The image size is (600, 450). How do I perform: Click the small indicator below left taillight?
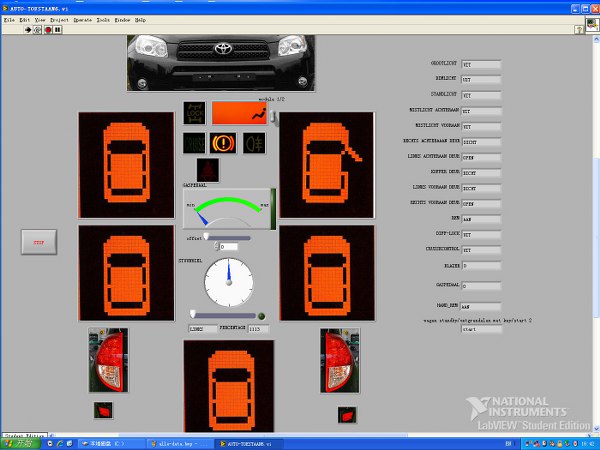[103, 410]
